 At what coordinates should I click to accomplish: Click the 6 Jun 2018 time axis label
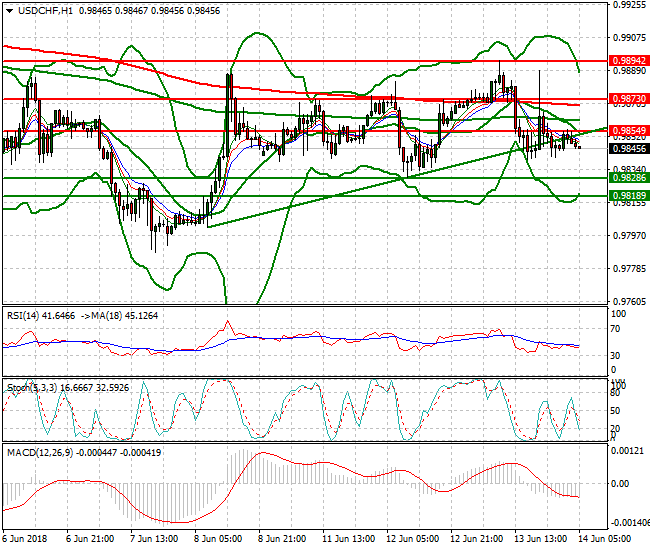click(x=24, y=539)
